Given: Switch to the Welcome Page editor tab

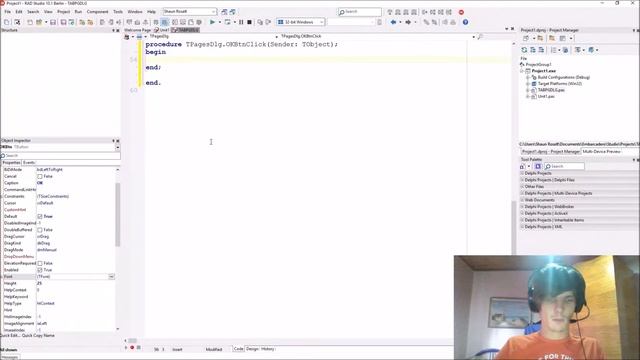Looking at the screenshot, I should 138,30.
